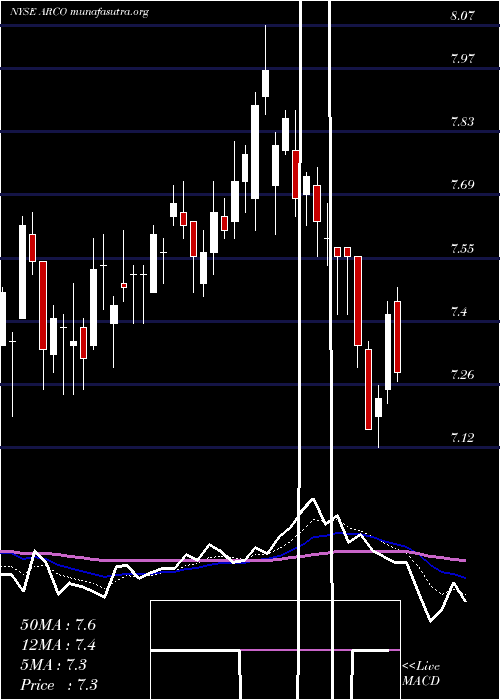Click the 8.07 price axis label
Viewport: 500px width, 700px height.
(x=462, y=17)
